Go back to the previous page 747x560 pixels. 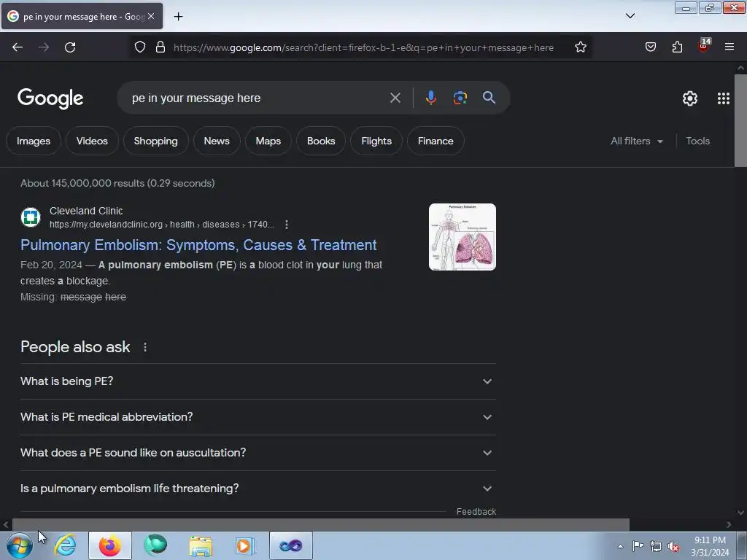(18, 47)
